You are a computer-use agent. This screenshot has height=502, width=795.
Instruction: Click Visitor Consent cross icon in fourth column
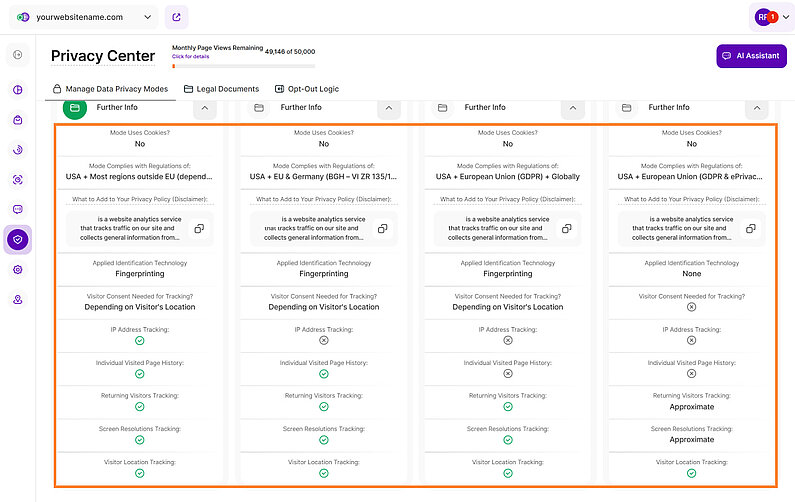pyautogui.click(x=691, y=307)
